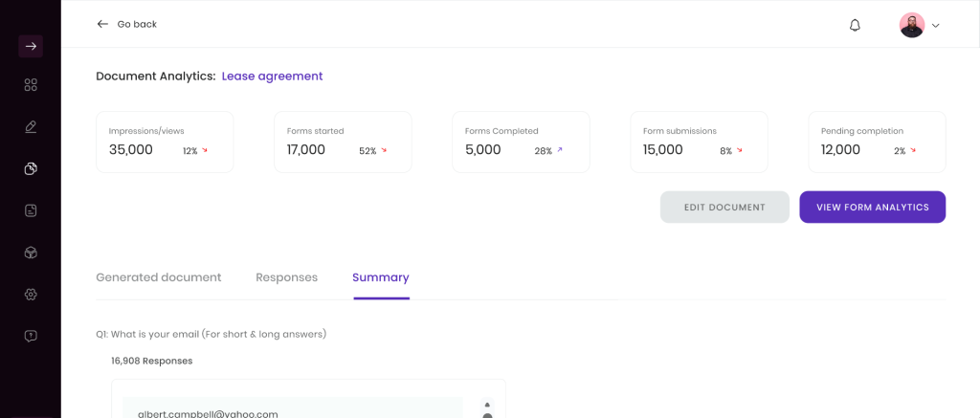This screenshot has height=418, width=980.
Task: Select the Forms Completed stat card
Action: click(522, 142)
